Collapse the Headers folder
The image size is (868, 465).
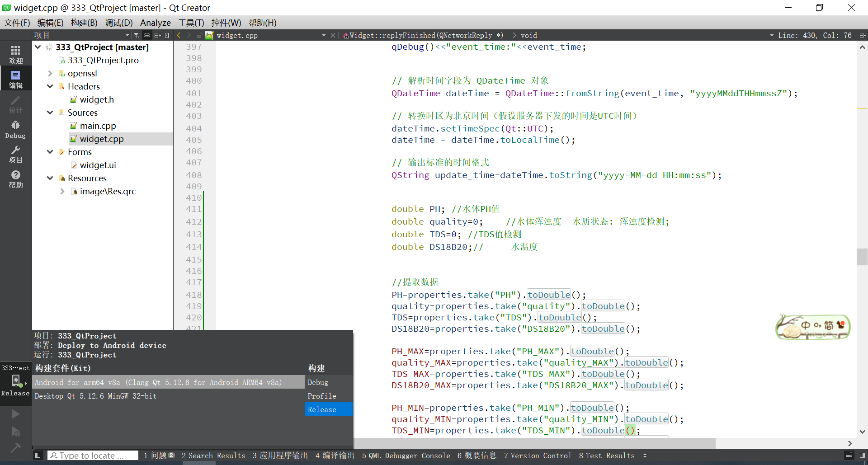pos(50,86)
